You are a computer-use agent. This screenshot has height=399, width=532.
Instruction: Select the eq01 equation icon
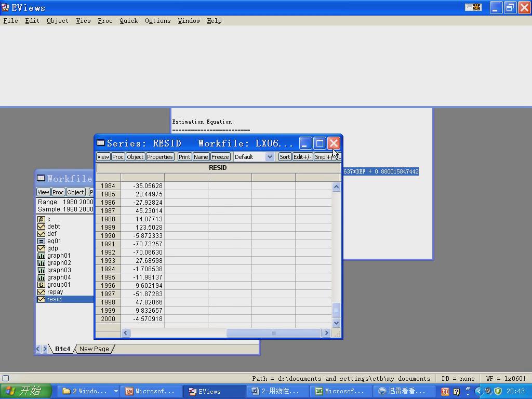[x=41, y=241]
